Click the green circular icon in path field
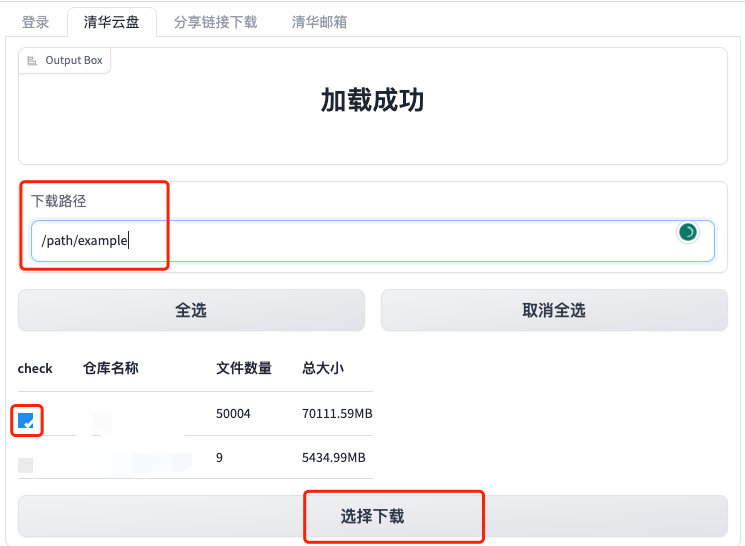Screen dimensions: 745x546 687,233
